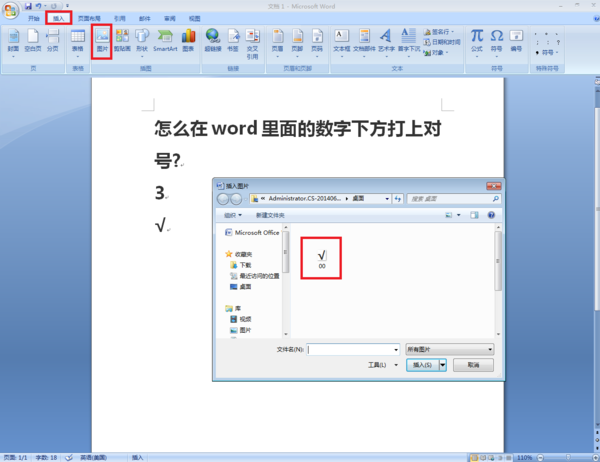
Task: Switch to the Insert (插入) tab
Action: [59, 18]
